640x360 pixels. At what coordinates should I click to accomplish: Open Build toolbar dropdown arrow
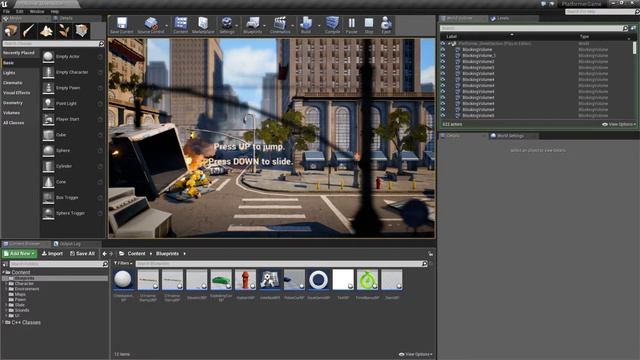click(x=319, y=25)
